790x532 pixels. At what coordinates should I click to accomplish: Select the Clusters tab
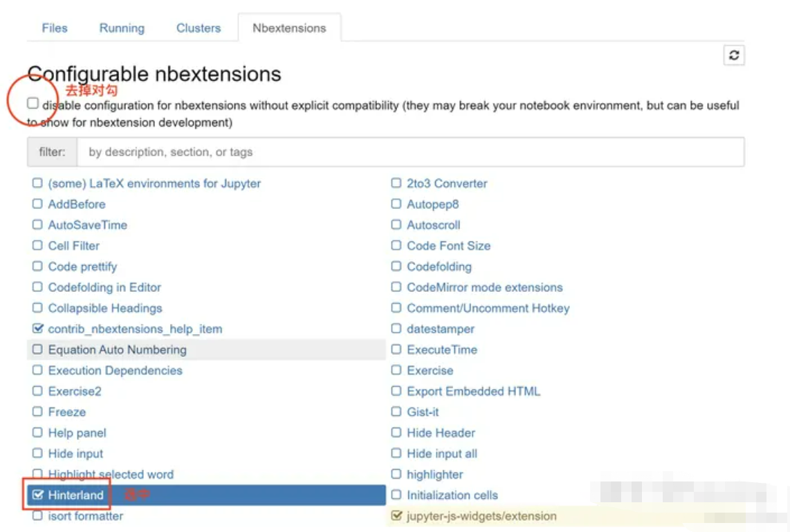click(x=199, y=28)
